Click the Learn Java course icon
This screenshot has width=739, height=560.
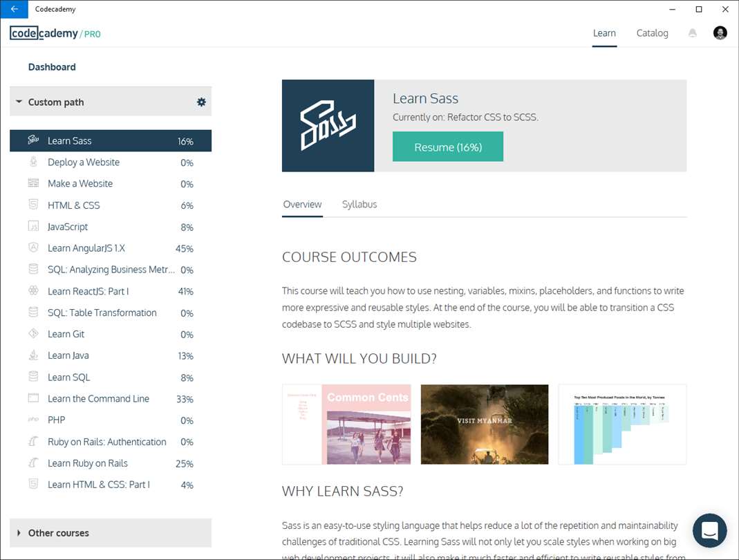(x=33, y=355)
